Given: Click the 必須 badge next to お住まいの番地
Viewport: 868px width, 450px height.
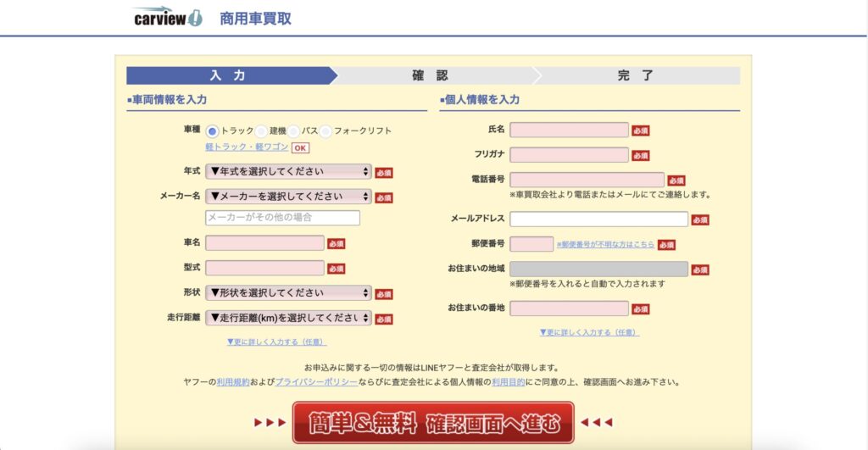Looking at the screenshot, I should click(641, 308).
